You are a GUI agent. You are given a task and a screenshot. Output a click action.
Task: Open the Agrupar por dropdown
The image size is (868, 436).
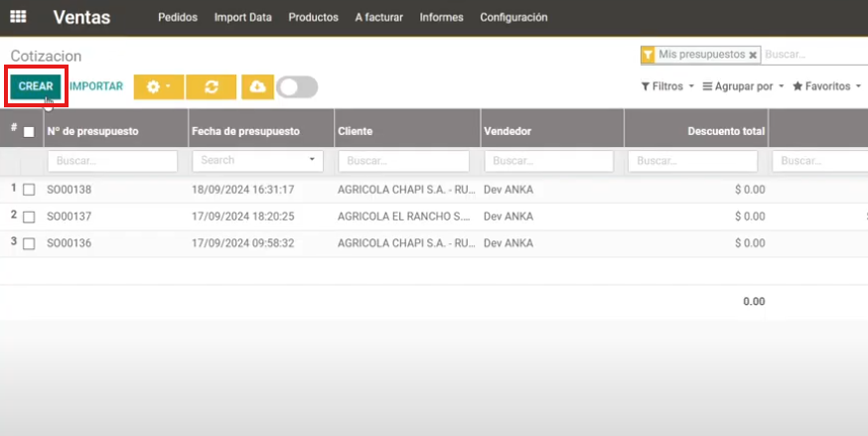[743, 86]
